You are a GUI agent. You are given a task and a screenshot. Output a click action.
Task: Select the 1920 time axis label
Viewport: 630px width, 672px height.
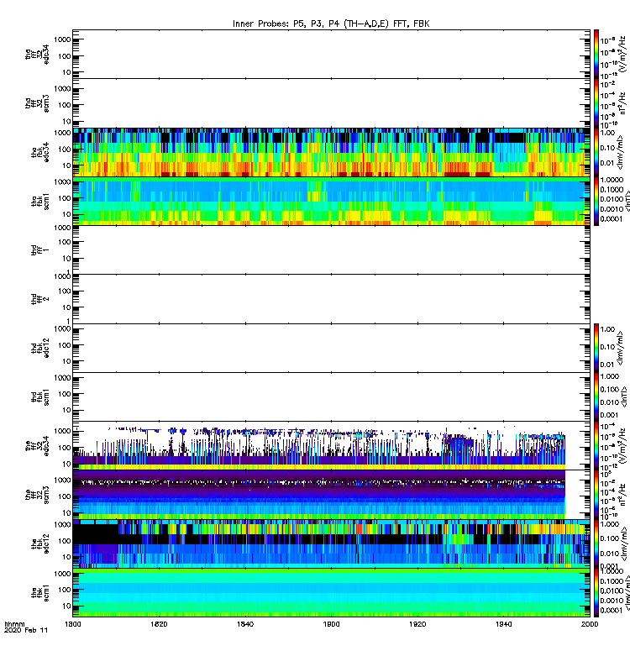pyautogui.click(x=417, y=624)
